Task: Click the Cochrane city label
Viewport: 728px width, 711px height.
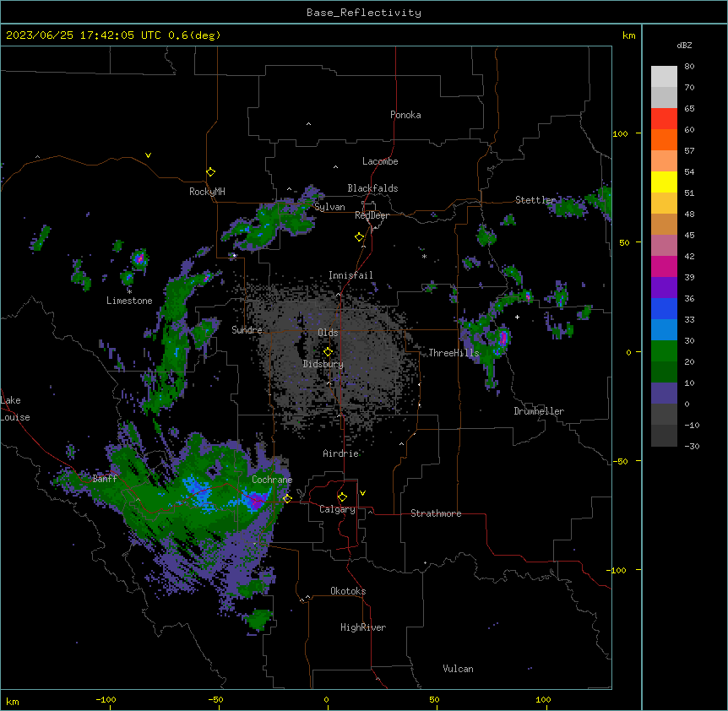Action: click(x=272, y=480)
